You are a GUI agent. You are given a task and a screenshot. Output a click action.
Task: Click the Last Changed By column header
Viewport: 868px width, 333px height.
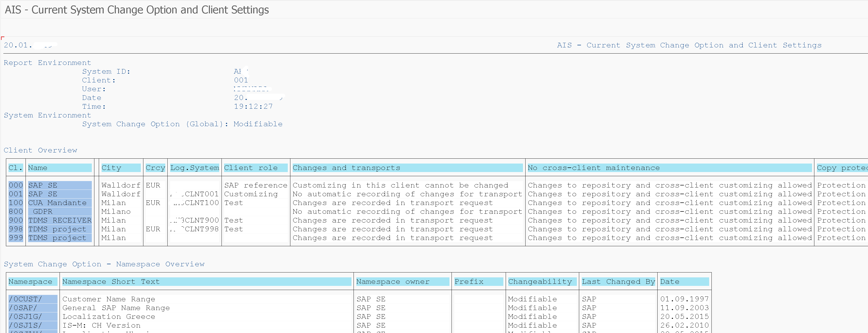(x=618, y=281)
